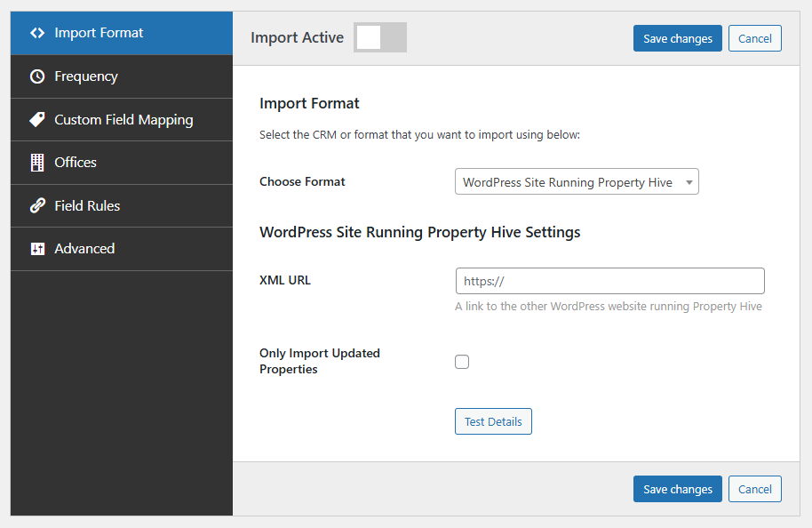The width and height of the screenshot is (812, 528).
Task: Click the bottom Cancel button
Action: [x=754, y=489]
